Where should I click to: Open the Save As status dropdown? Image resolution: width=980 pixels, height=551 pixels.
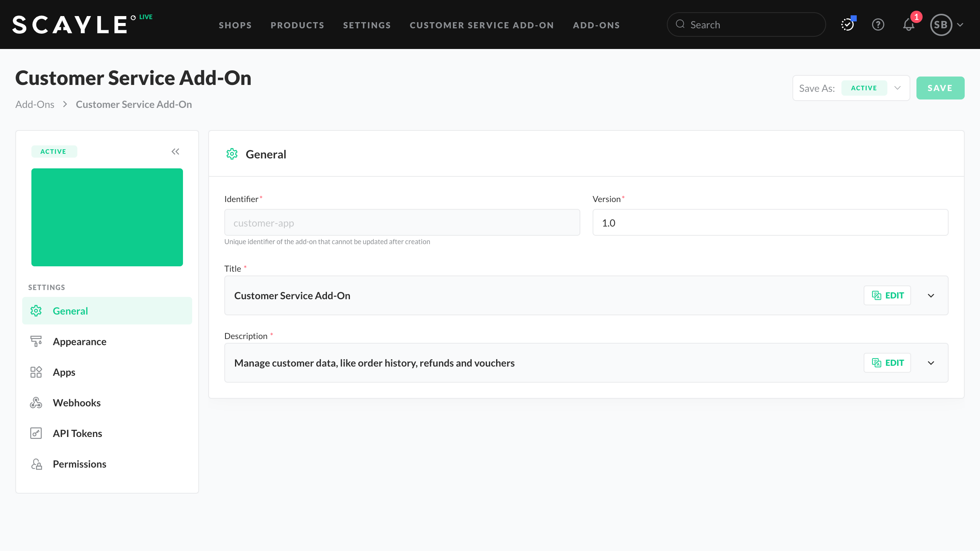[x=897, y=88]
